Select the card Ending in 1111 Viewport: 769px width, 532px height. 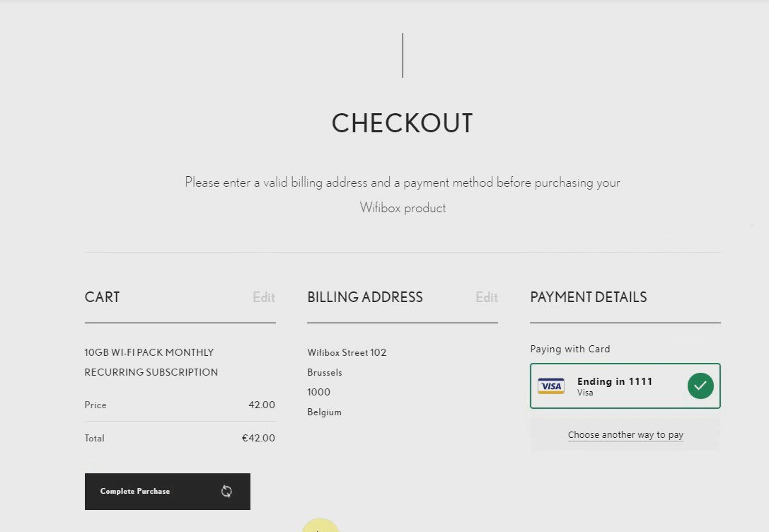click(625, 386)
